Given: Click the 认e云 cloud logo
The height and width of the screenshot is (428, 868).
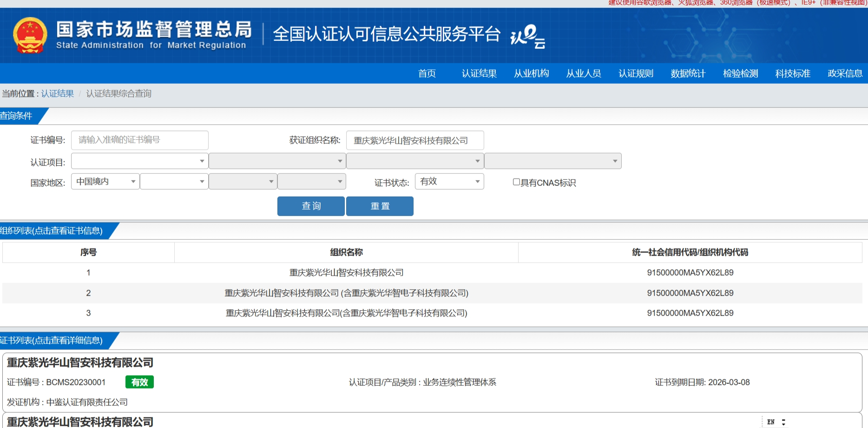Looking at the screenshot, I should click(528, 36).
